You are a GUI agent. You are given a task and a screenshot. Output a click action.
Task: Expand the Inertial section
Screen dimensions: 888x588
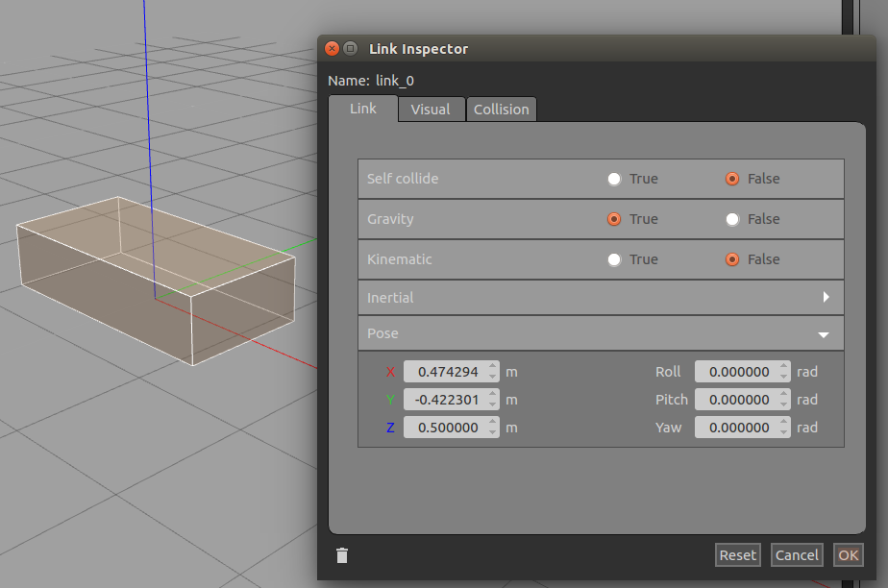click(825, 298)
